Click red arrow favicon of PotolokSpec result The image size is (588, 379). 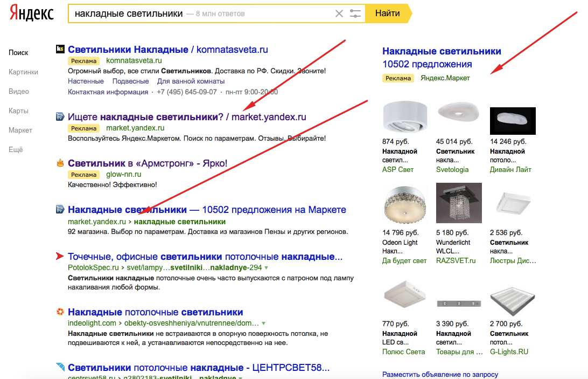pyautogui.click(x=60, y=256)
